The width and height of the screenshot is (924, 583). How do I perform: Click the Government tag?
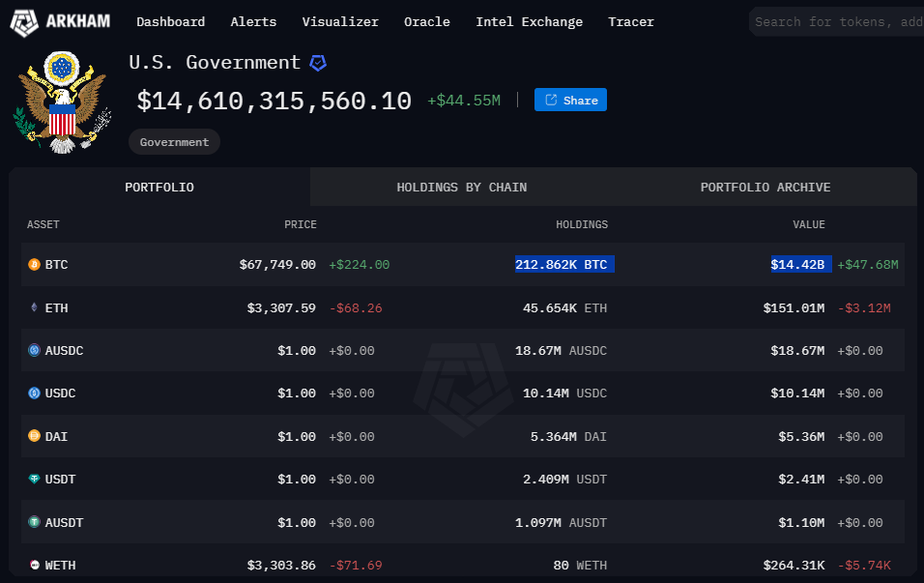coord(174,142)
